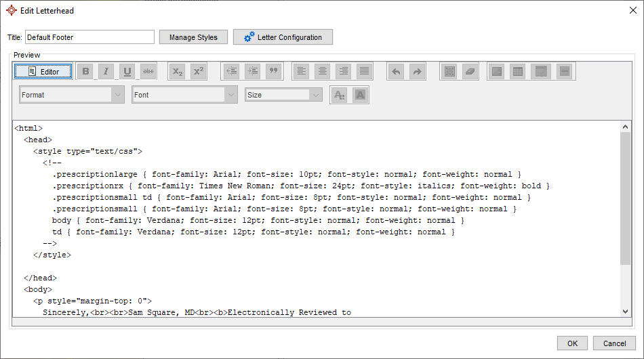Click the eraser remove-format icon
This screenshot has height=359, width=644.
pos(470,71)
